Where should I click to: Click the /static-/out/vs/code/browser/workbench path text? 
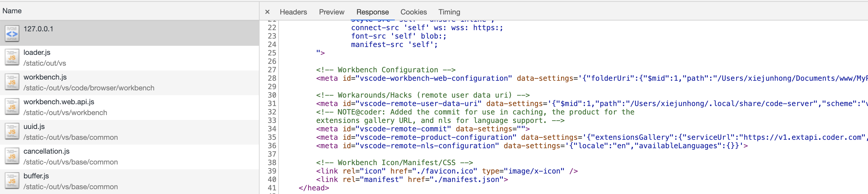[x=89, y=88]
